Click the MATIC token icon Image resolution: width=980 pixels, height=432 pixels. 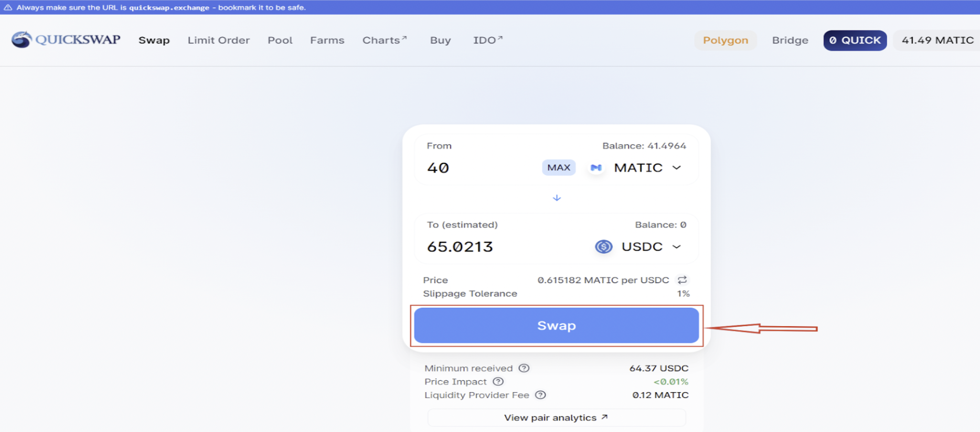coord(596,168)
